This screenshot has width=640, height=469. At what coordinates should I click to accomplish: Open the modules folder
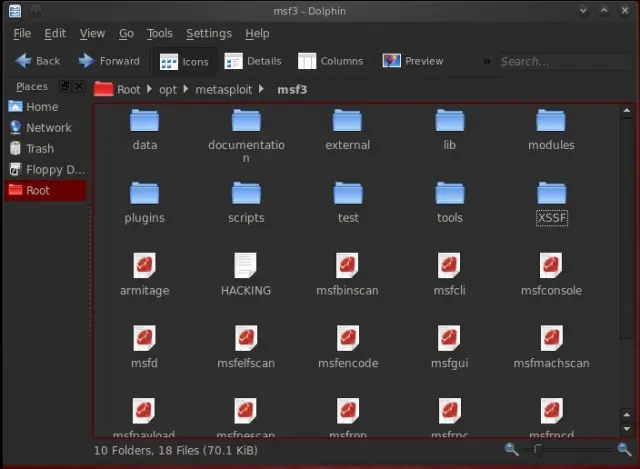point(551,130)
